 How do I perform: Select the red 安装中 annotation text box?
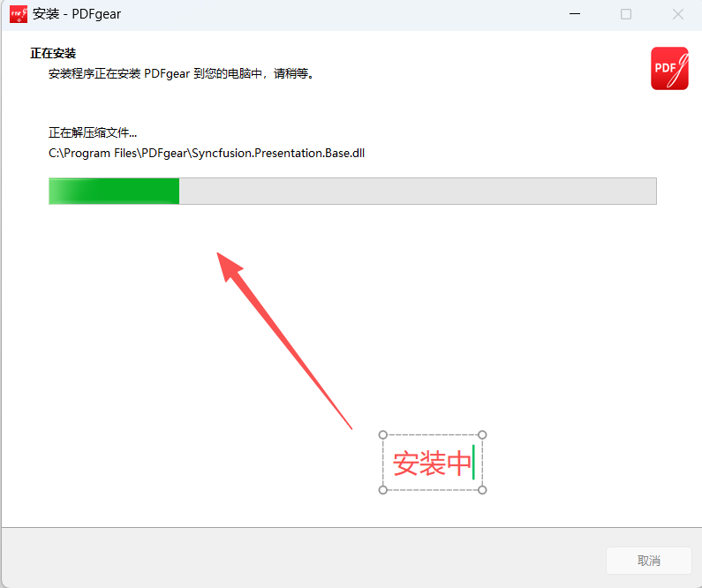433,463
